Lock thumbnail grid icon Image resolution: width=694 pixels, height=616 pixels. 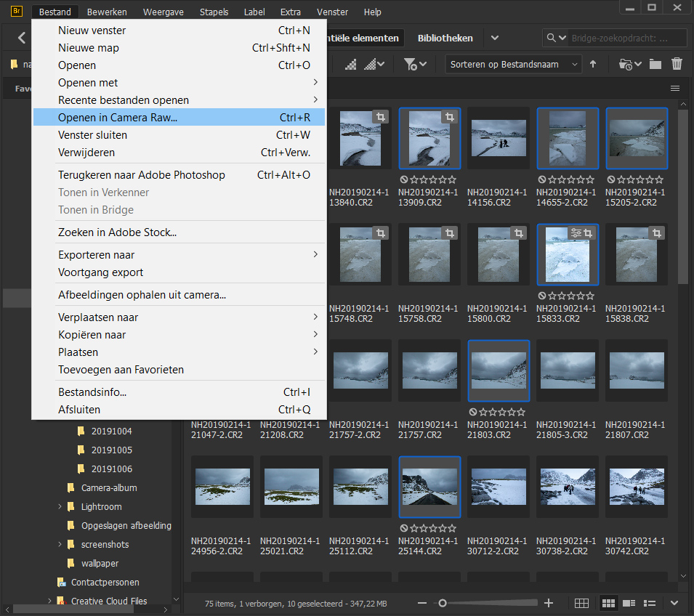pyautogui.click(x=581, y=603)
